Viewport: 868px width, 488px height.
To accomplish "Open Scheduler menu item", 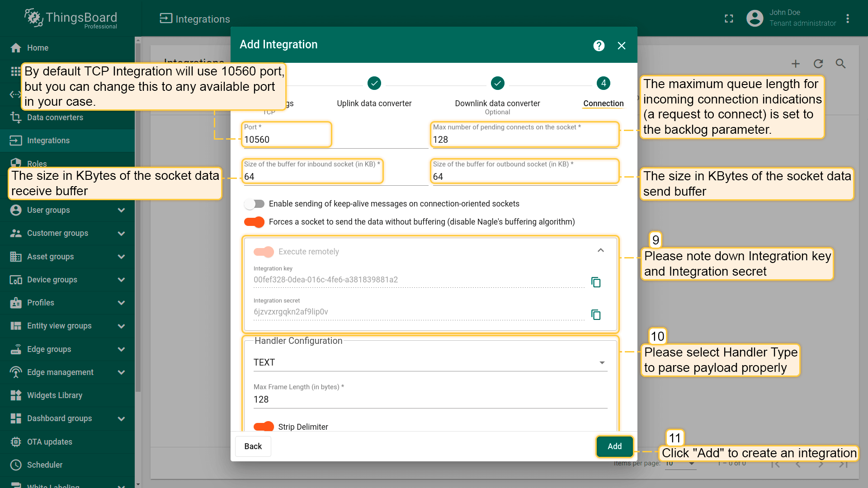I will 67,465.
